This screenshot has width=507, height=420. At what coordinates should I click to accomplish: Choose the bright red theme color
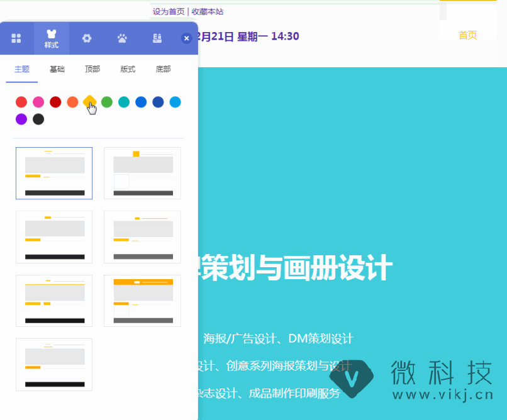point(21,102)
